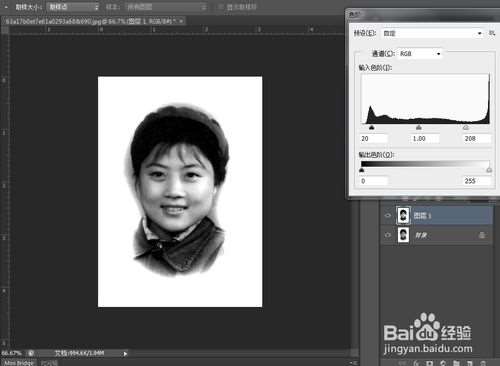The height and width of the screenshot is (366, 500).
Task: Select the 图层 1 layer name
Action: (422, 216)
